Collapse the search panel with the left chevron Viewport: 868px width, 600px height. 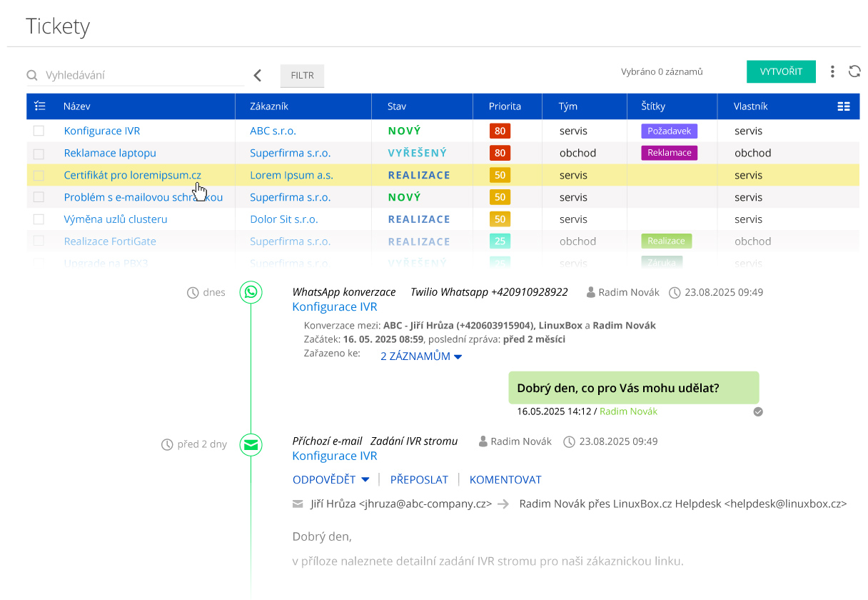point(258,76)
